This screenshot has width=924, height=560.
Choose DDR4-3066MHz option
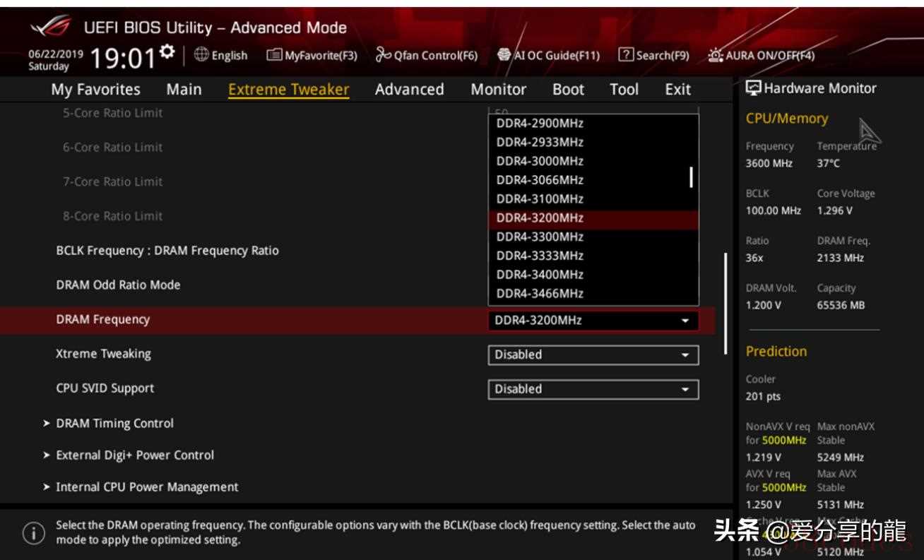click(593, 180)
